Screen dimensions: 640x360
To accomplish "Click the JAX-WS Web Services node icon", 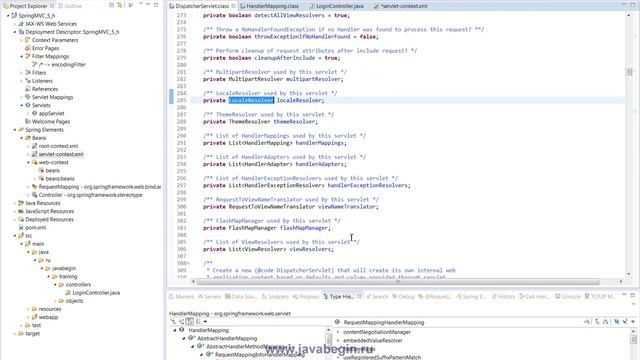I will pyautogui.click(x=21, y=24).
